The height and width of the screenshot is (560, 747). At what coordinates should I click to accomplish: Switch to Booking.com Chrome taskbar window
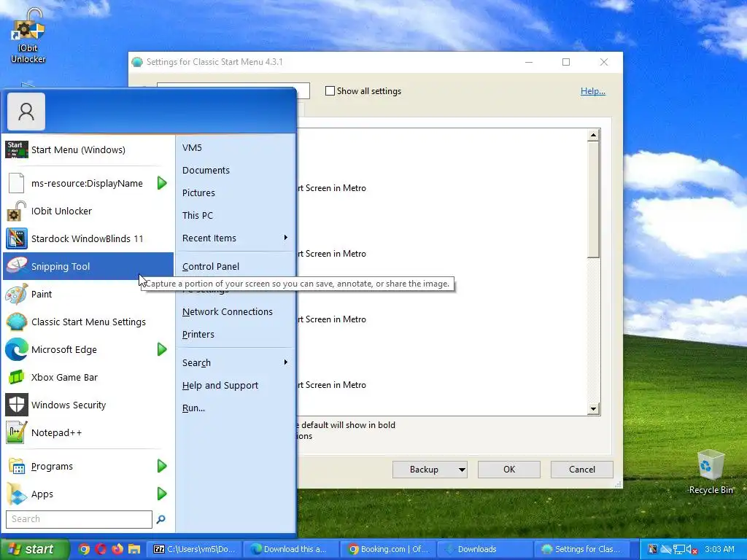click(388, 549)
